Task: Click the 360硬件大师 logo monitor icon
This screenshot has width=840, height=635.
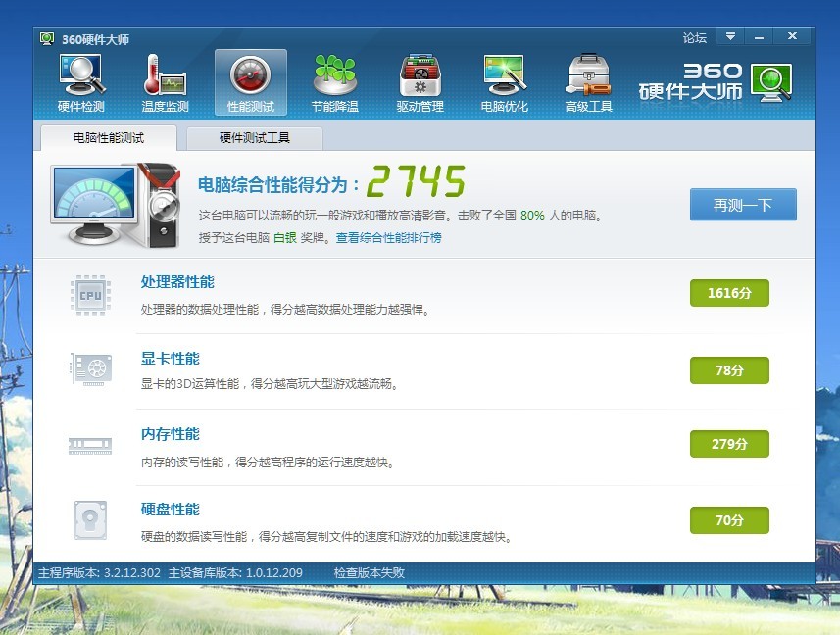Action: [x=771, y=82]
